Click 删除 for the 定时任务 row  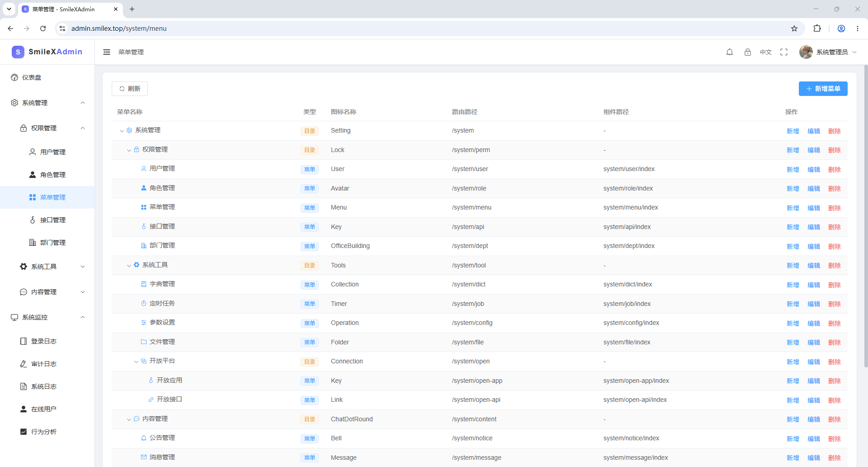point(835,304)
